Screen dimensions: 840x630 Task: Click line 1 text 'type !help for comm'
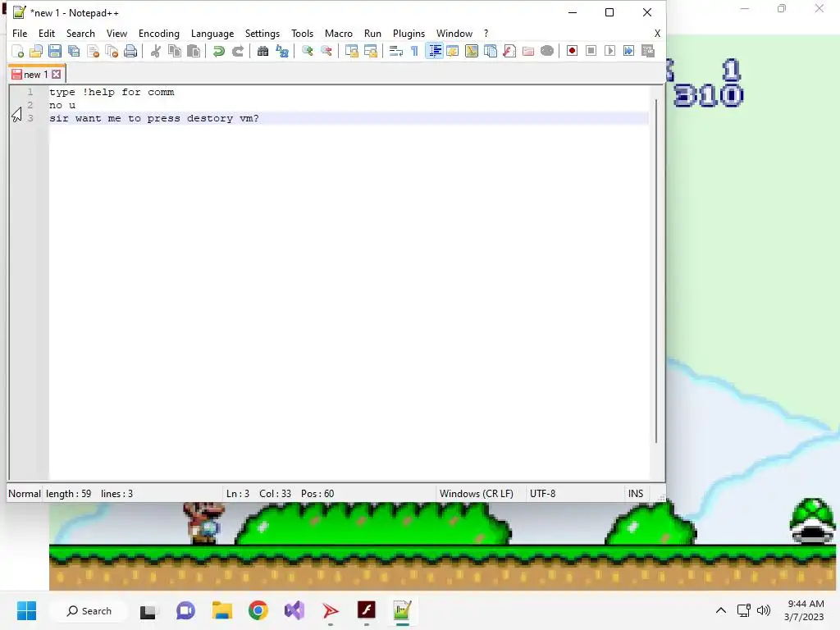[112, 92]
